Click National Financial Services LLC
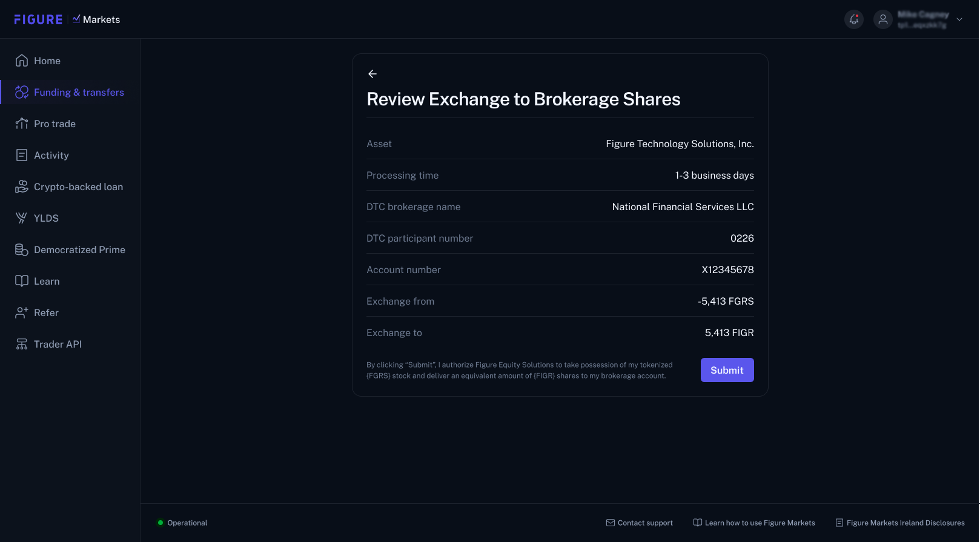The width and height of the screenshot is (980, 542). (x=683, y=207)
